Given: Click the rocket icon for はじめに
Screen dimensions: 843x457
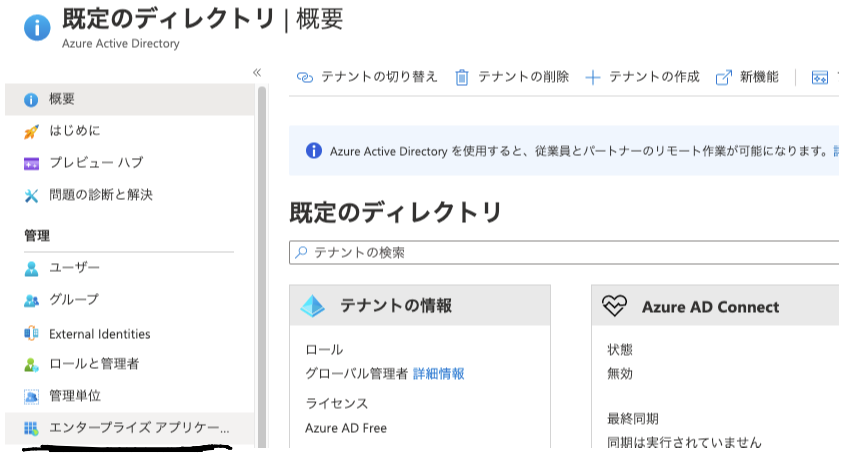Looking at the screenshot, I should tap(31, 131).
